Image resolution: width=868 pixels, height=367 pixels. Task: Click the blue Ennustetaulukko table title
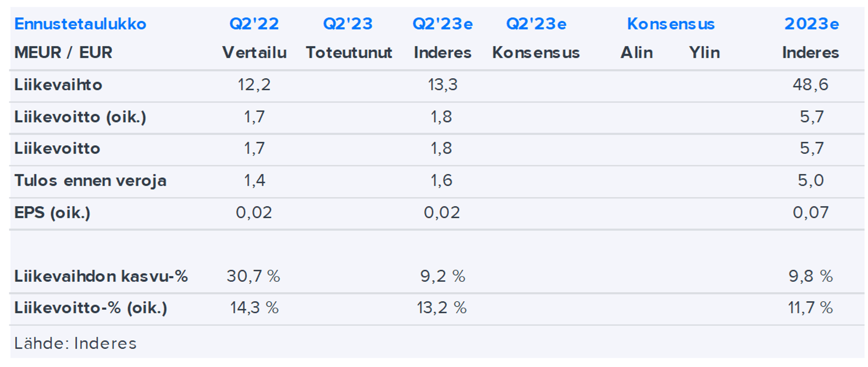tap(80, 24)
